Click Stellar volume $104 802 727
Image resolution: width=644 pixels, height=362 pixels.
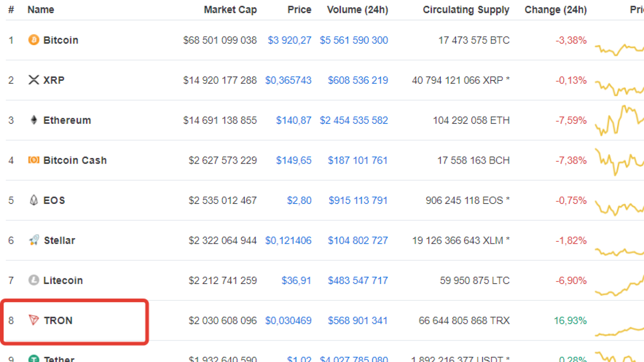point(358,241)
